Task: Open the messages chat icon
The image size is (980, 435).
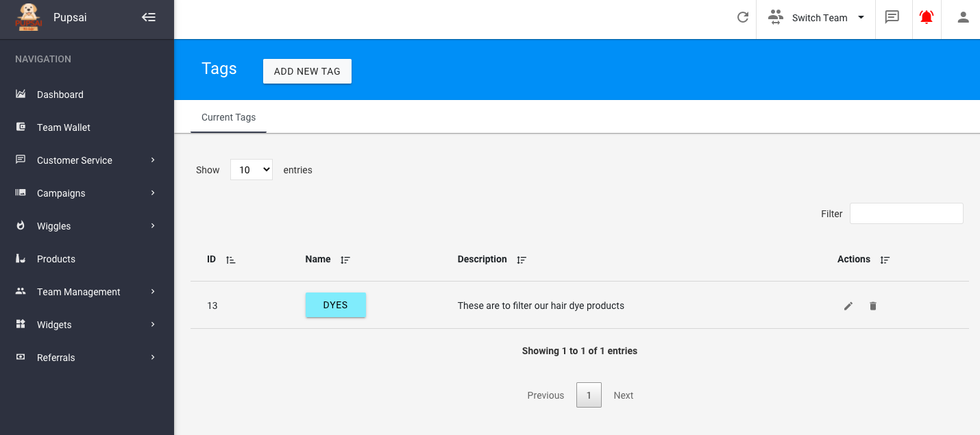Action: click(x=892, y=18)
